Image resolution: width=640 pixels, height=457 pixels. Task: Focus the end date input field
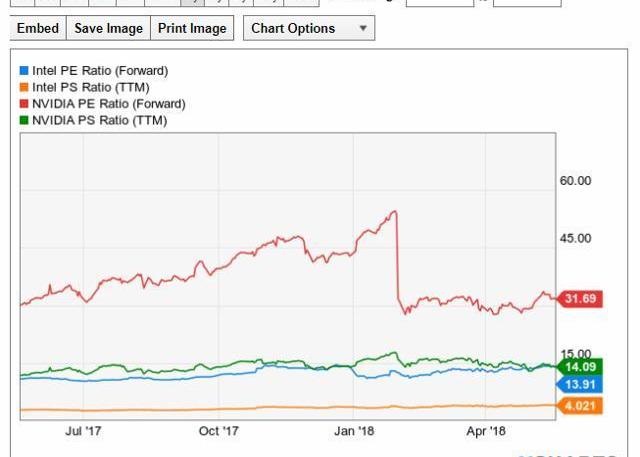pyautogui.click(x=527, y=3)
